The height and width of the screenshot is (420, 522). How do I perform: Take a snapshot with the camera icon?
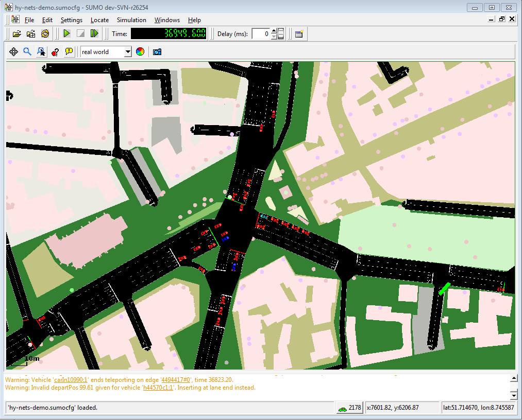157,52
